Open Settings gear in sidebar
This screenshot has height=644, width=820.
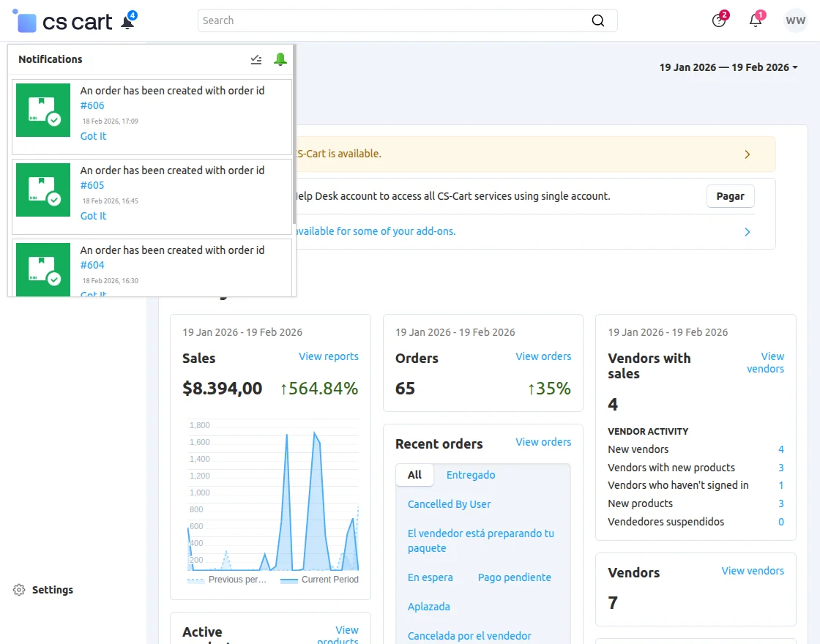tap(20, 590)
